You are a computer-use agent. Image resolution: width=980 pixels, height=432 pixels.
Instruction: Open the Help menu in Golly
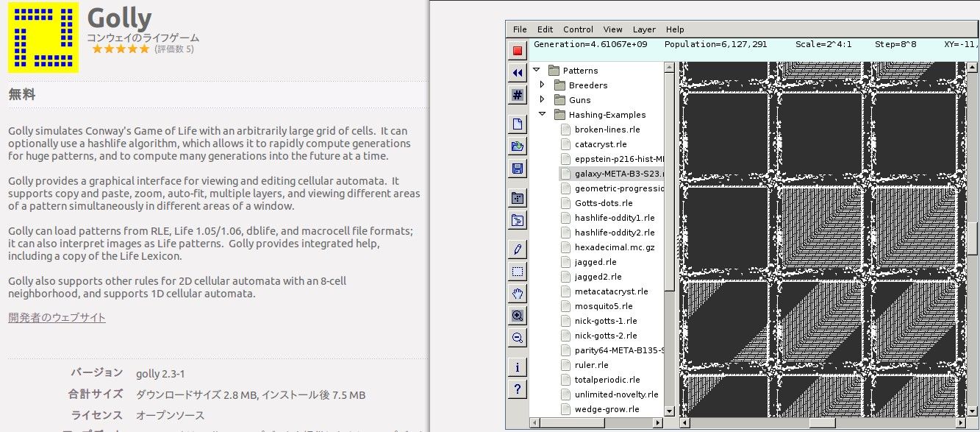pyautogui.click(x=675, y=29)
